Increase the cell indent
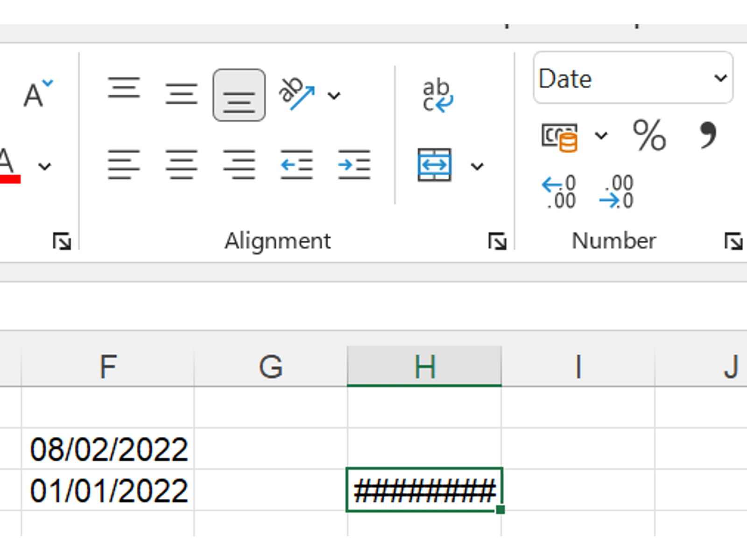The image size is (747, 560). coord(354,165)
